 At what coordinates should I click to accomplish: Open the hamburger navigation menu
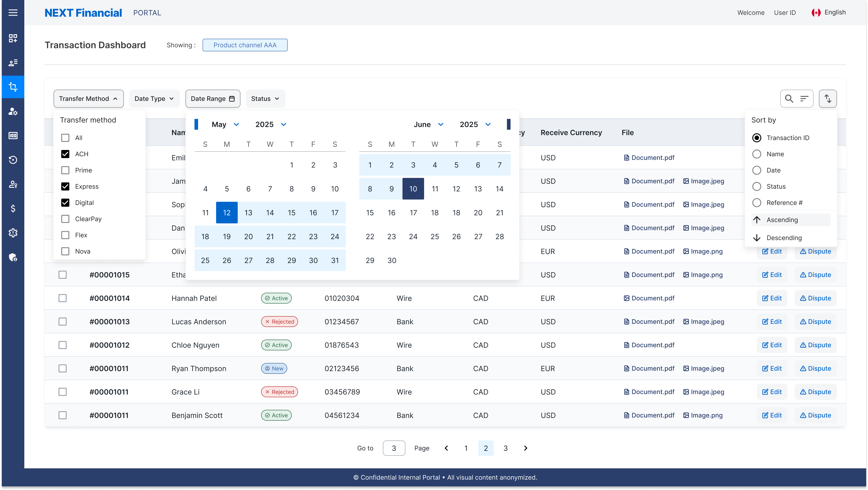point(13,12)
